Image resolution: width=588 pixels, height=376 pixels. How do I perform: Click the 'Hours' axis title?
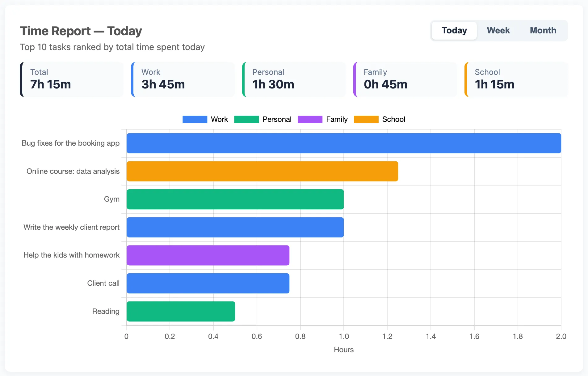pyautogui.click(x=344, y=350)
